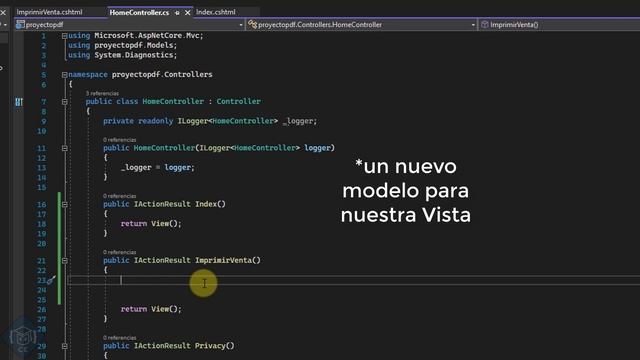The image size is (640, 360).
Task: Open '0 referencias' above Index()
Action: pyautogui.click(x=120, y=196)
